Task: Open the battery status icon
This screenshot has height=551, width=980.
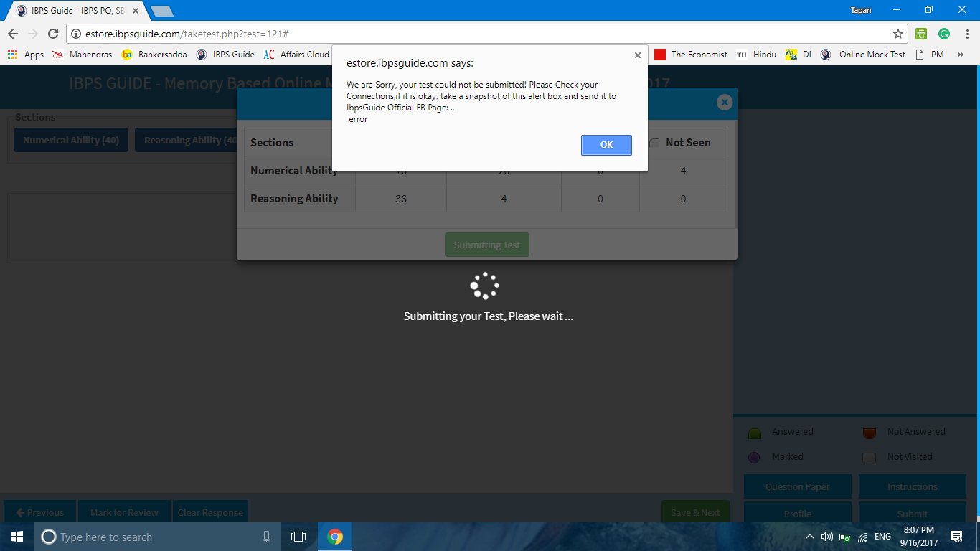Action: [844, 537]
